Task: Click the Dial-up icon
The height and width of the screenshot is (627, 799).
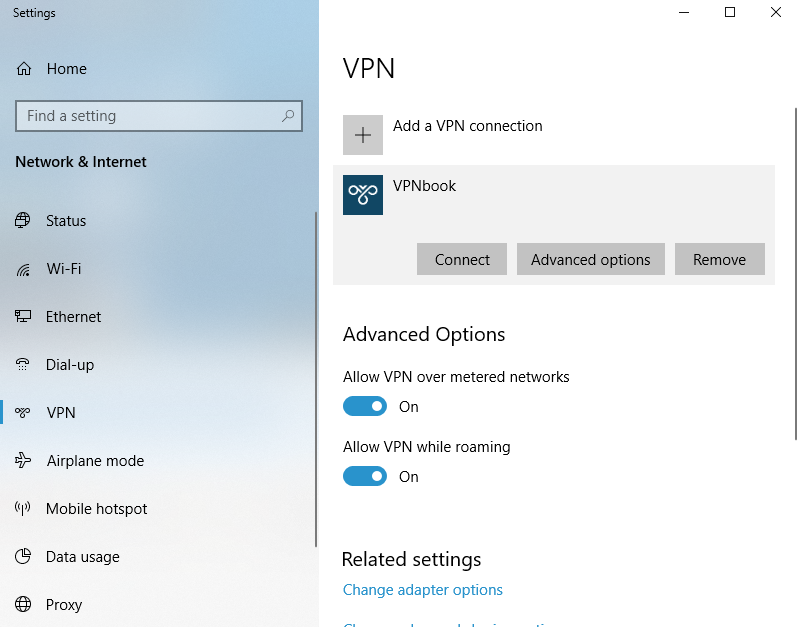Action: point(24,365)
